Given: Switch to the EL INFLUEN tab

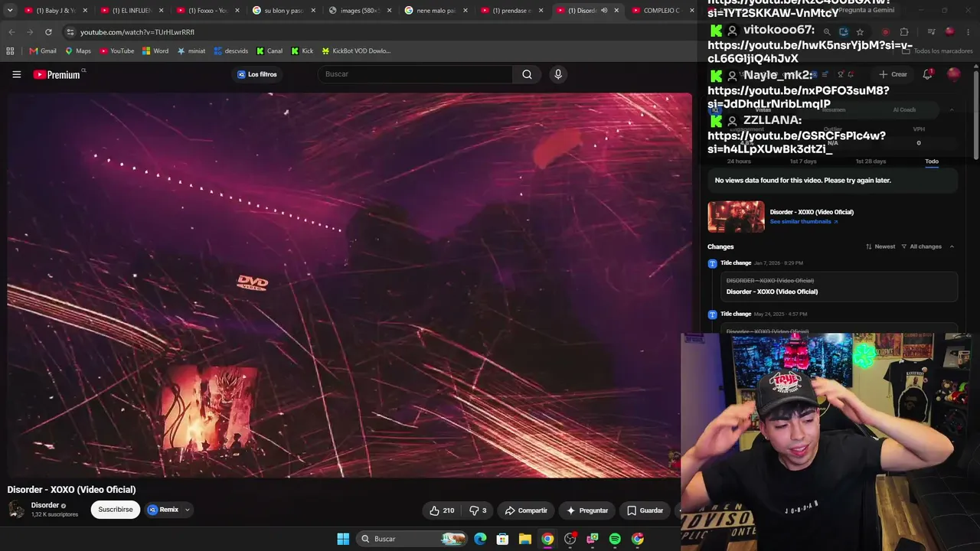Looking at the screenshot, I should [130, 11].
